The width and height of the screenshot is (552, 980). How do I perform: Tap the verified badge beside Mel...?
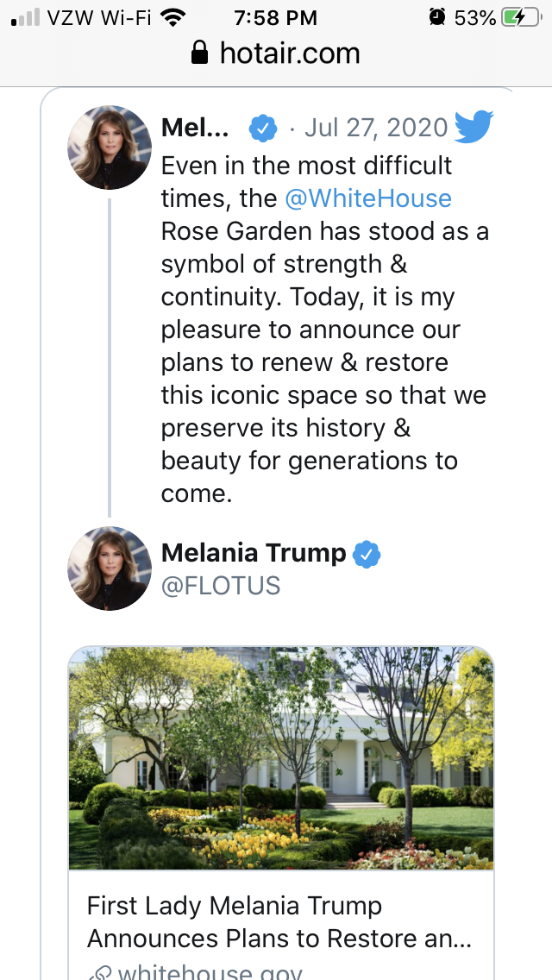[263, 129]
